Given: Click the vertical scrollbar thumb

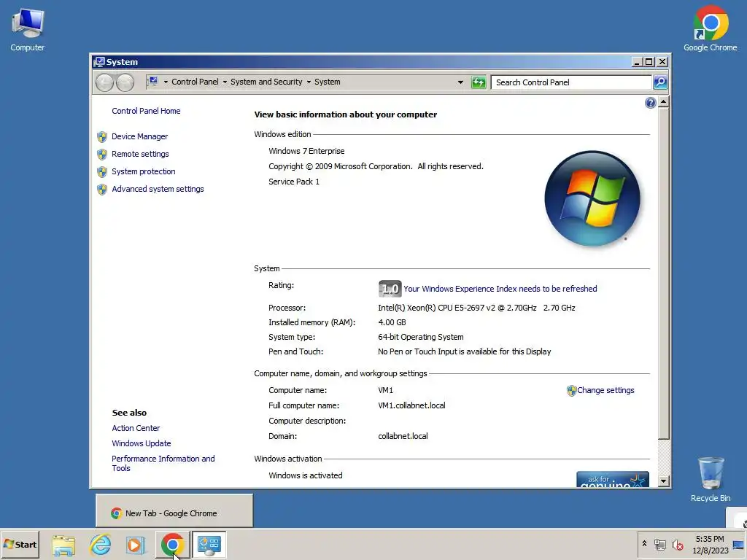Looking at the screenshot, I should coord(663,274).
